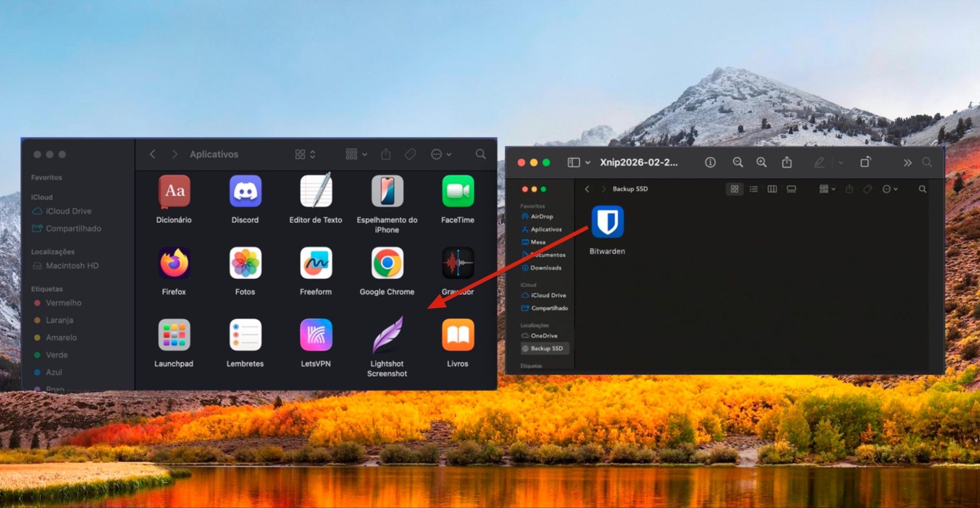Open Google Chrome from Aplicativos folder
980x508 pixels.
coord(387,264)
